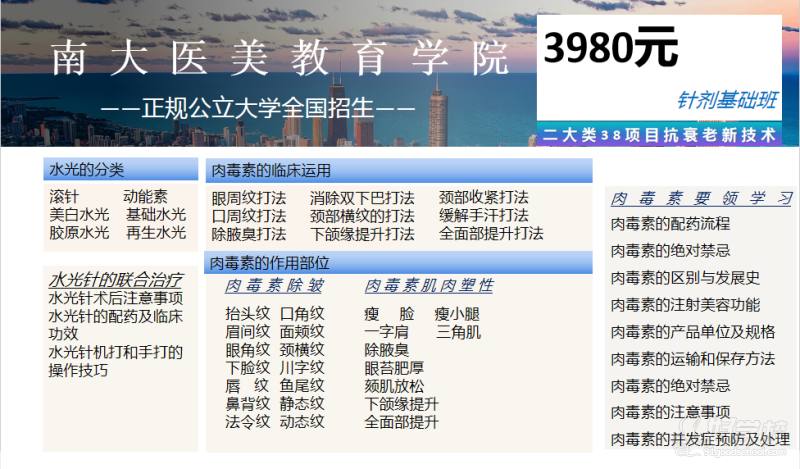Select 鱼尾纹 item
The image size is (800, 469).
[302, 385]
